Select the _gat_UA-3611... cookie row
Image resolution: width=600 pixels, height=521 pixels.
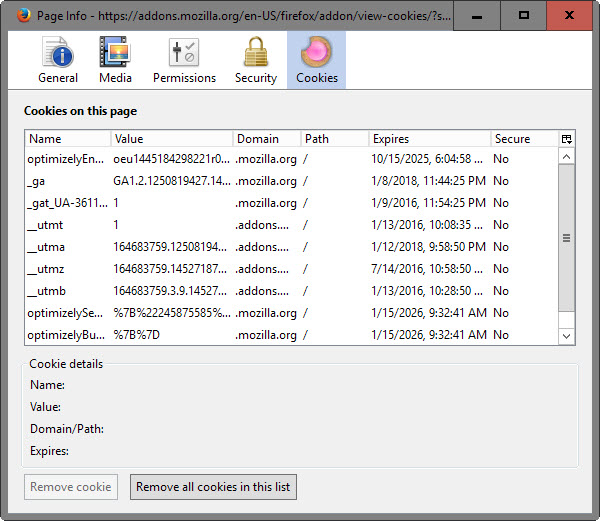(292, 203)
